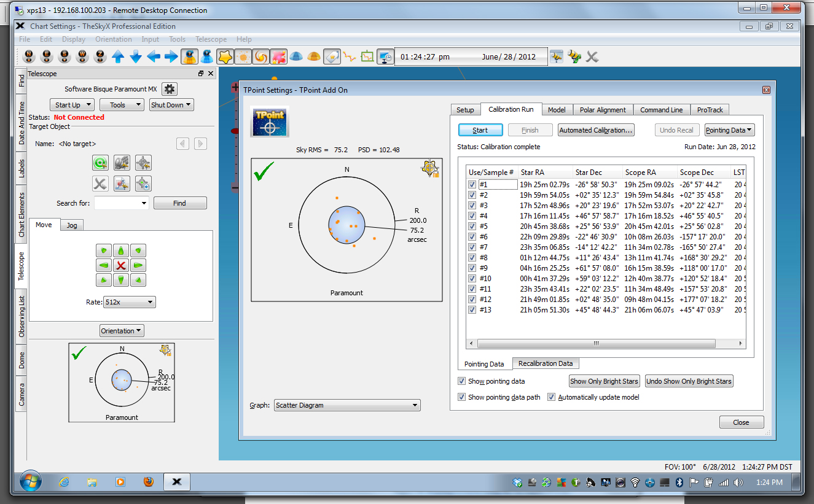Click the blue dome grid toolbar icon
Viewport: 814px width, 504px height.
pyautogui.click(x=296, y=56)
